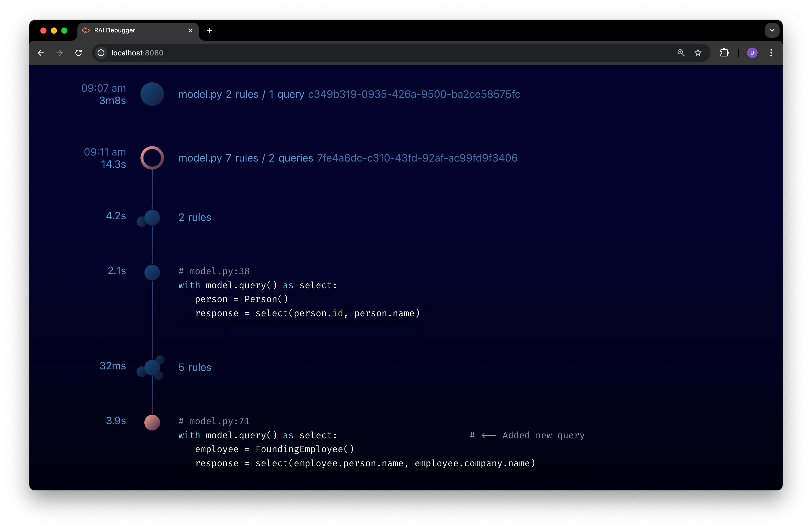Image resolution: width=812 pixels, height=529 pixels.
Task: Click the 2.1s query marker
Action: coord(152,273)
